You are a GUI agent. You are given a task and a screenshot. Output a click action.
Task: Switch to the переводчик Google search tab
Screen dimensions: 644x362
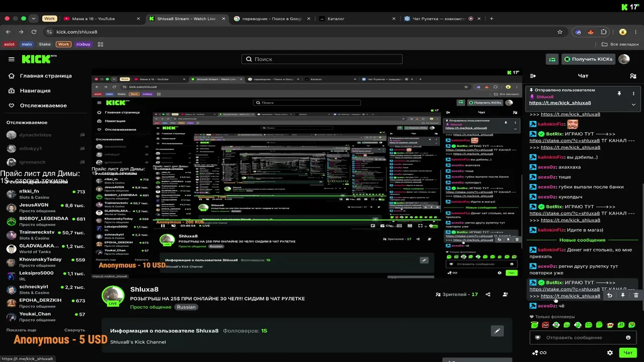tap(272, 19)
